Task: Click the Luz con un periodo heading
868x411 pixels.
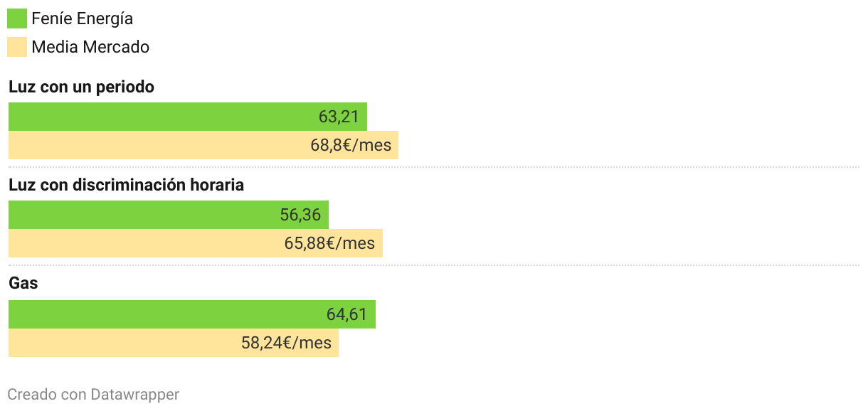Action: [x=81, y=87]
